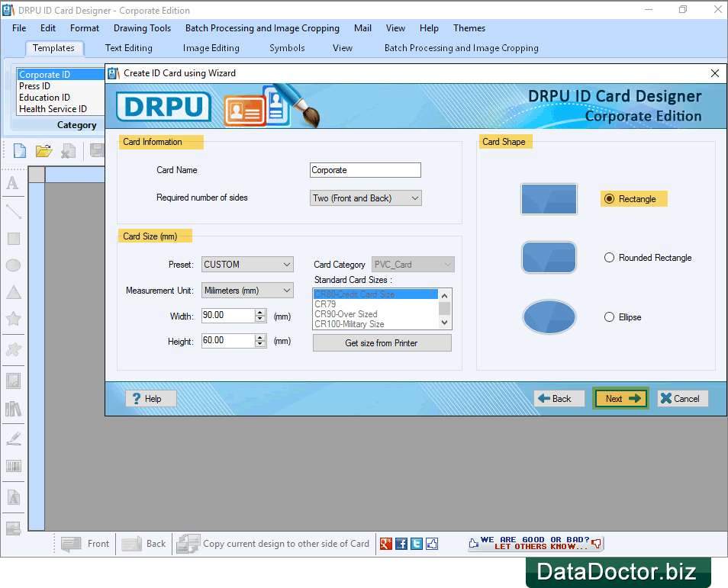The height and width of the screenshot is (588, 728).
Task: Click Copy current design to other side
Action: tap(273, 544)
